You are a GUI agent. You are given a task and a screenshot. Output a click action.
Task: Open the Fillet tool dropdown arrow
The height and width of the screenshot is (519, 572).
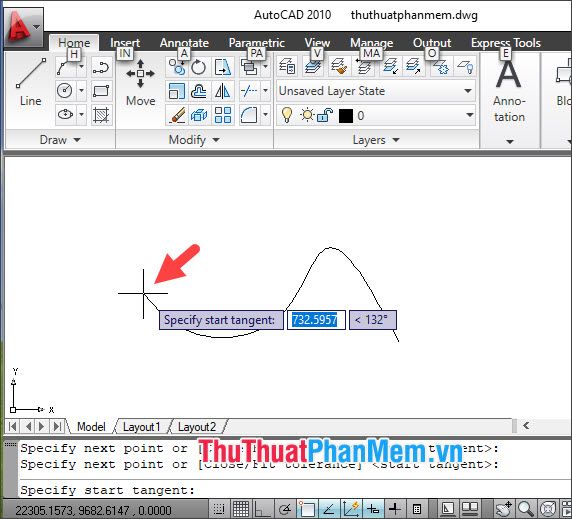pyautogui.click(x=266, y=115)
